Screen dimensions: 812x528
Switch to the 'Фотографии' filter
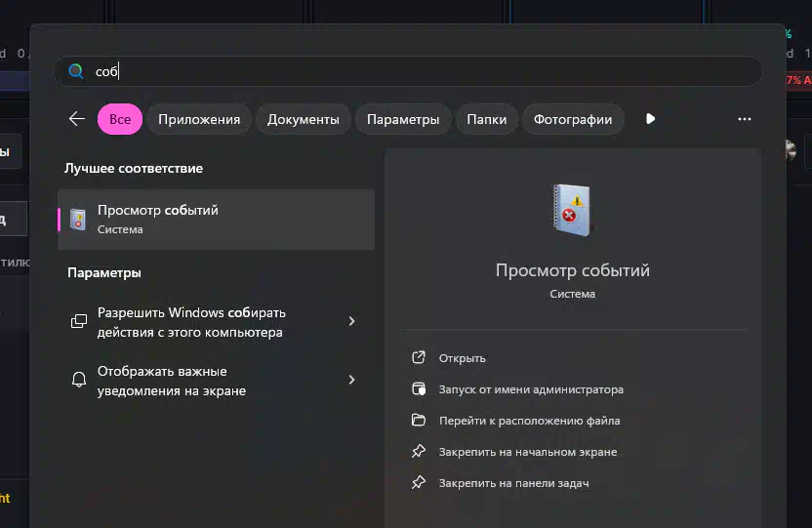573,119
